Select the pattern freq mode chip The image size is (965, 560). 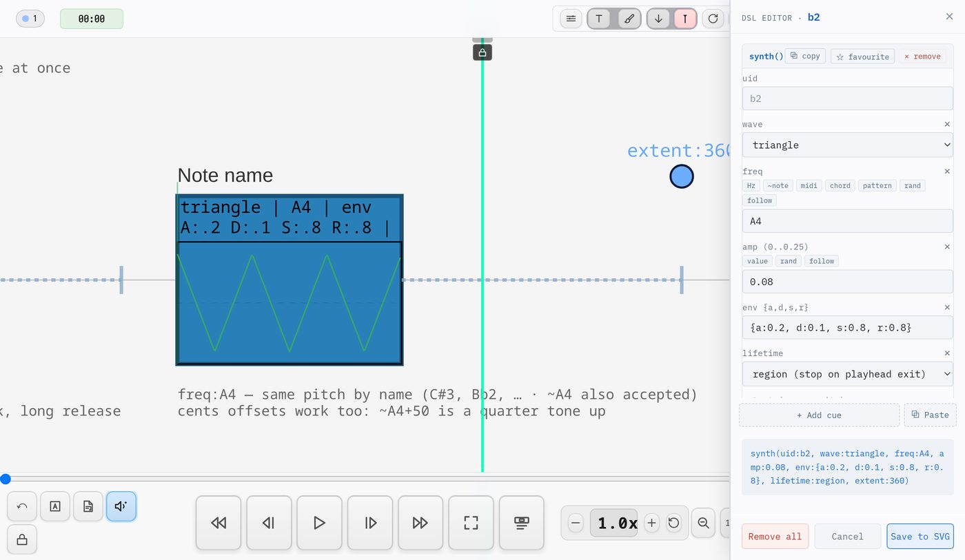point(877,185)
